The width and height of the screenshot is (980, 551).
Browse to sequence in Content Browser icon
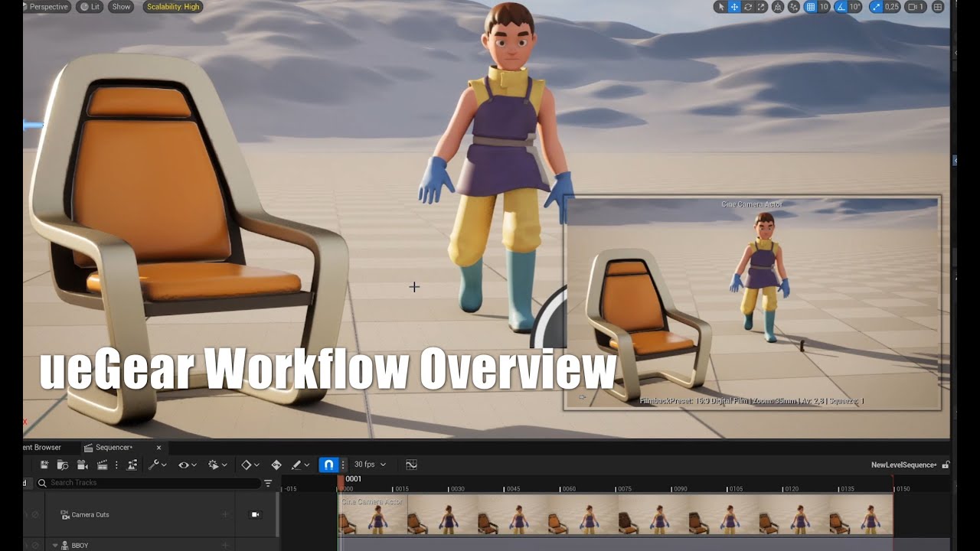pos(63,465)
